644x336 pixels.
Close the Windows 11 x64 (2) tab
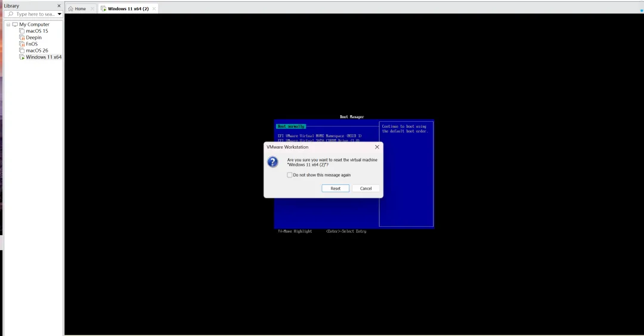point(154,8)
